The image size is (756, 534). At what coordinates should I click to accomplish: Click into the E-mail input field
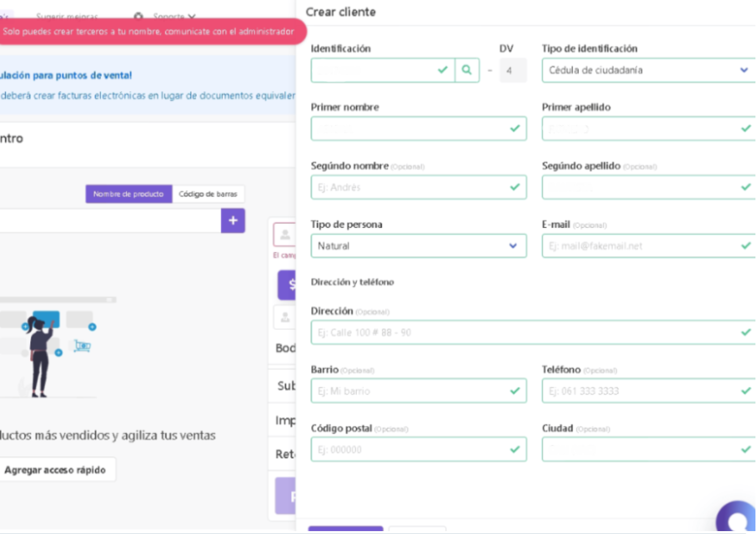pos(641,246)
